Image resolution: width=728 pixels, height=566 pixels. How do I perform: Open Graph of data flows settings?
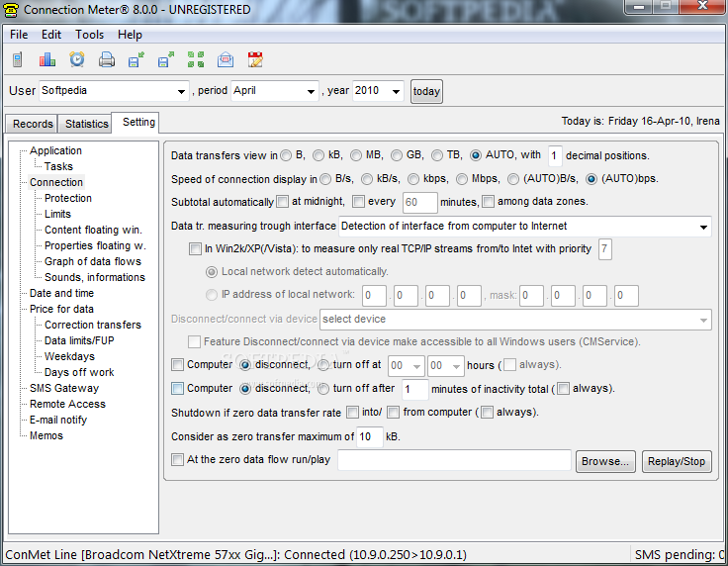(93, 261)
